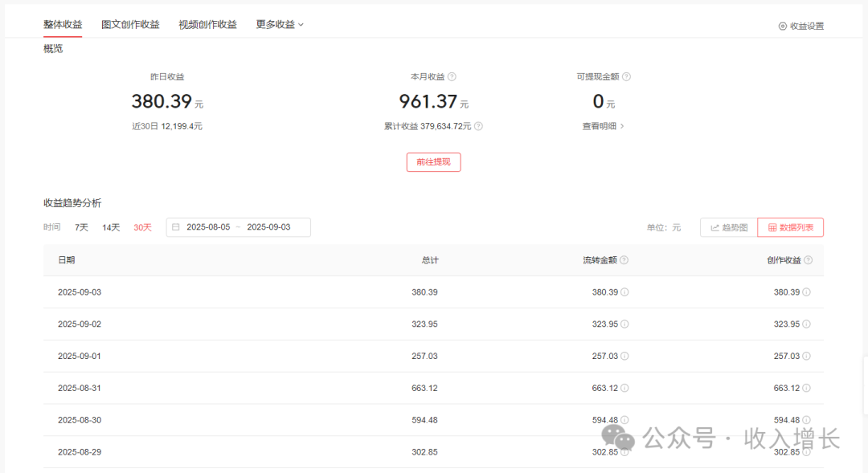The width and height of the screenshot is (868, 473).
Task: Click calendar icon in date range picker
Action: (175, 226)
